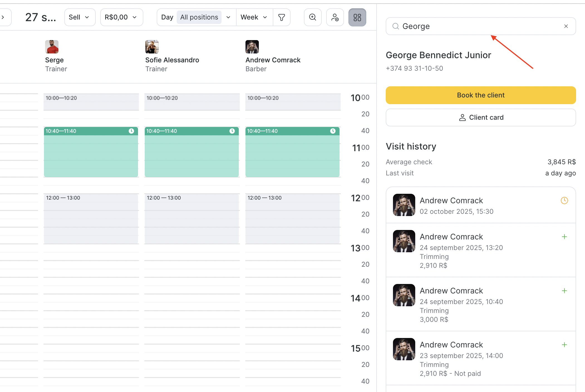Expand the Week view dropdown
The width and height of the screenshot is (585, 392).
tap(254, 17)
